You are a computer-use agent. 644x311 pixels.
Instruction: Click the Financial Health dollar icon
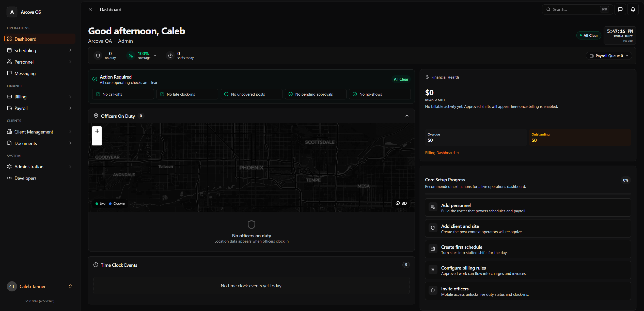[427, 77]
